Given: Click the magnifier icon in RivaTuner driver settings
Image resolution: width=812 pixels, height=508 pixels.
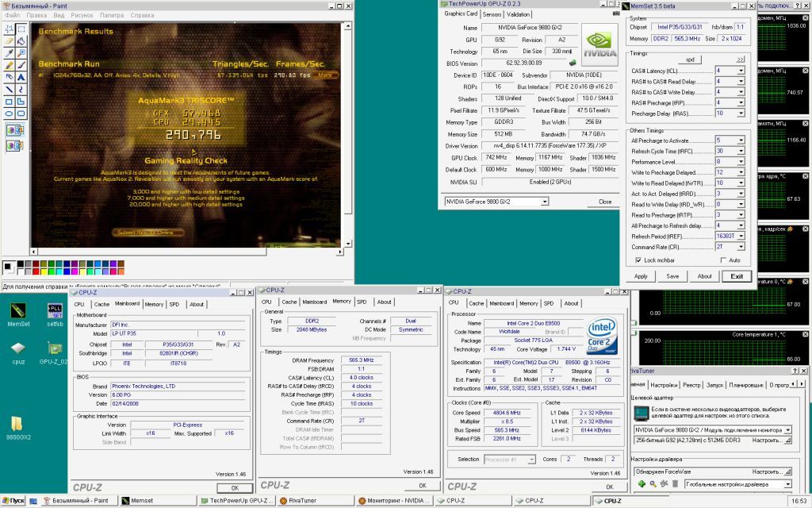Looking at the screenshot, I should pyautogui.click(x=653, y=484).
